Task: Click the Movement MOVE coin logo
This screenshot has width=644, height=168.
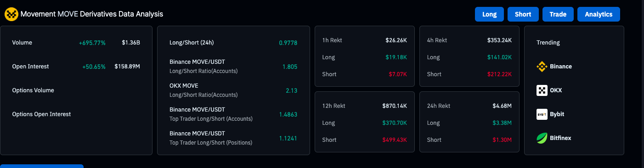Action: 11,14
